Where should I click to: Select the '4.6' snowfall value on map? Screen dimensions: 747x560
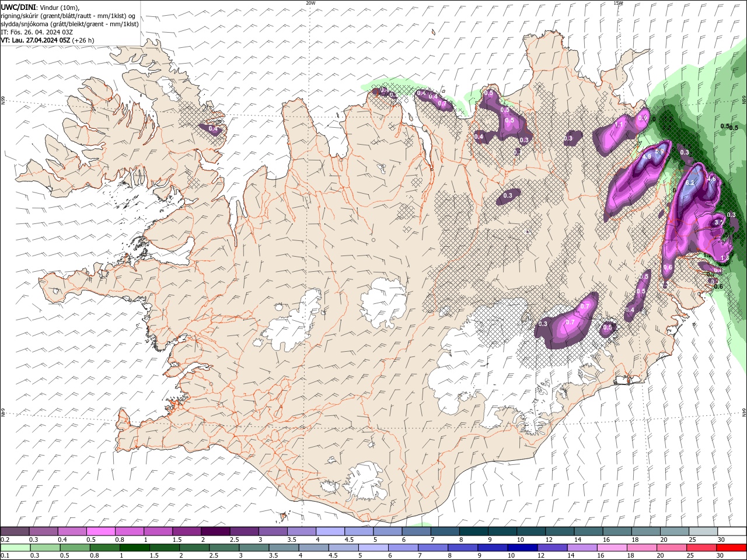click(711, 178)
